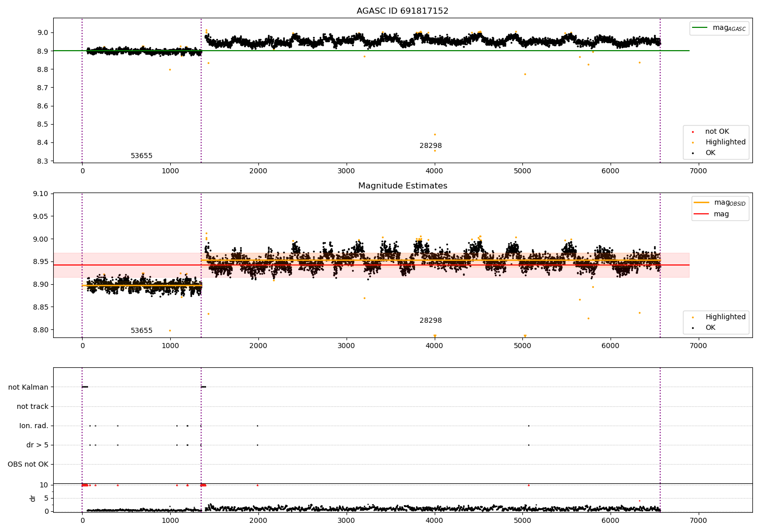The height and width of the screenshot is (532, 760).
Task: Click the AGASC ID 691817152 plot title
Action: (402, 11)
